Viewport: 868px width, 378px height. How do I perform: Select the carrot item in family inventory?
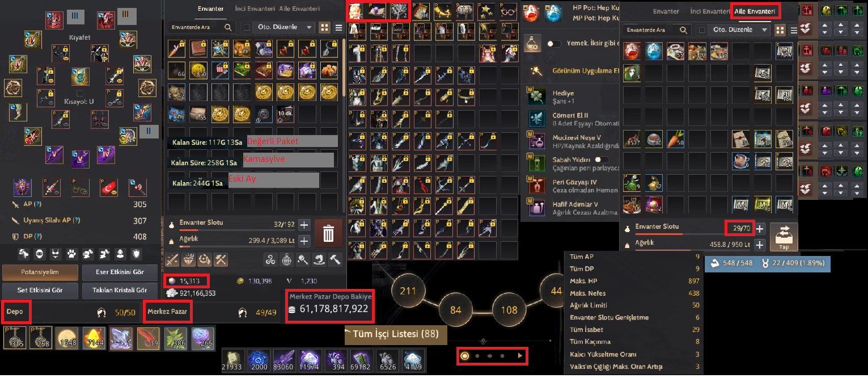675,138
